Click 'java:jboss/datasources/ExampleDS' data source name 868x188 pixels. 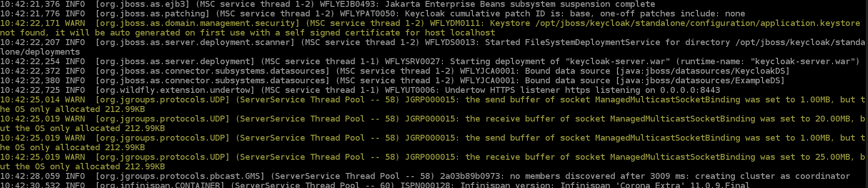[700, 81]
